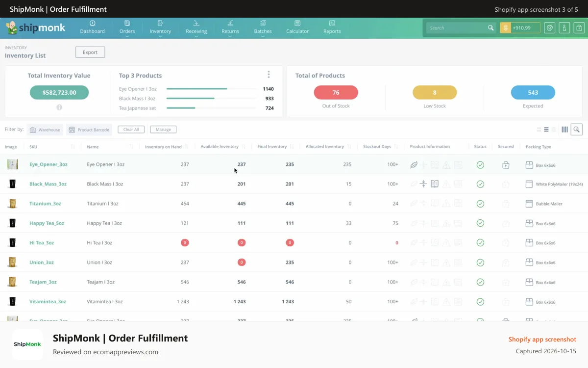
Task: Click the search magnifier icon in the header
Action: click(x=490, y=28)
